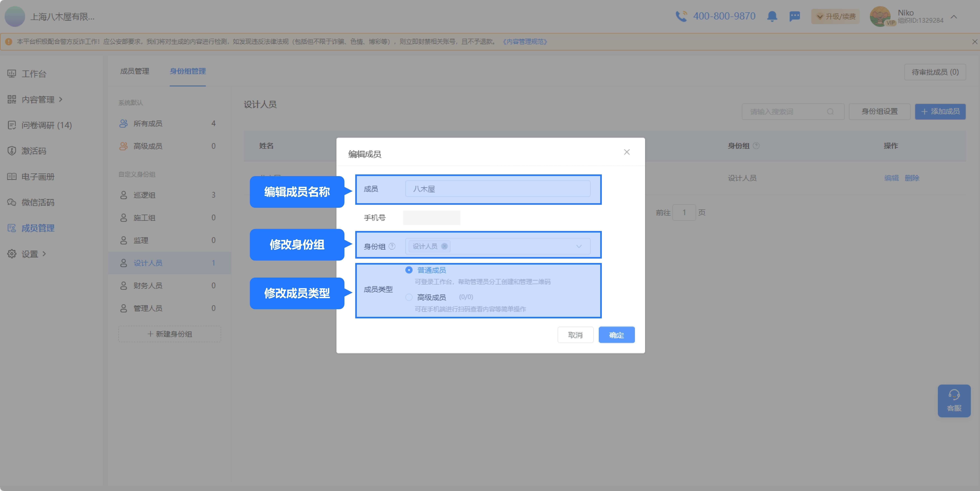The height and width of the screenshot is (491, 980).
Task: Open the 升级/续费 upgrade button
Action: (x=835, y=16)
